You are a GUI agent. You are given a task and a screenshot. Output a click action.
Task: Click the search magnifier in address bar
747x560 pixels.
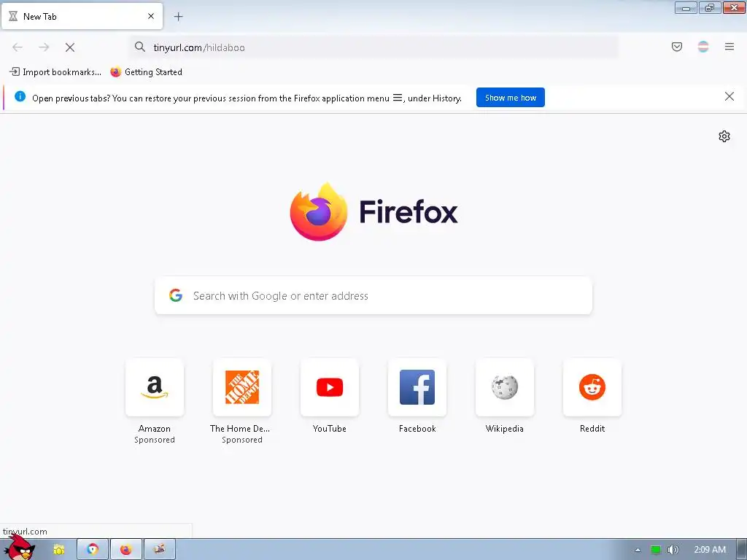pos(139,47)
